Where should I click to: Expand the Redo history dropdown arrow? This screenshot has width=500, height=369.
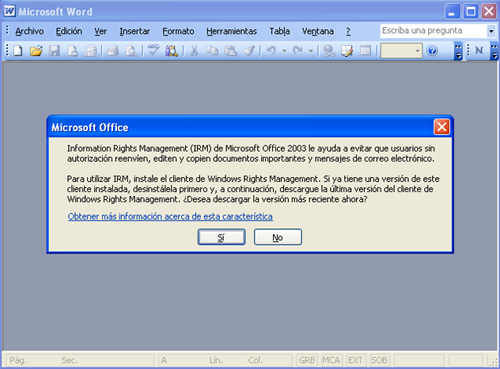pos(311,51)
